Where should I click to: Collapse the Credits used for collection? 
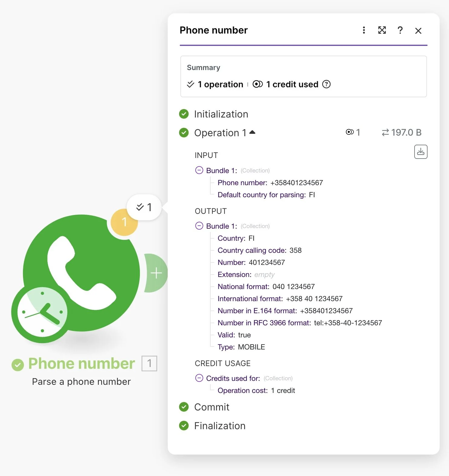pos(199,378)
